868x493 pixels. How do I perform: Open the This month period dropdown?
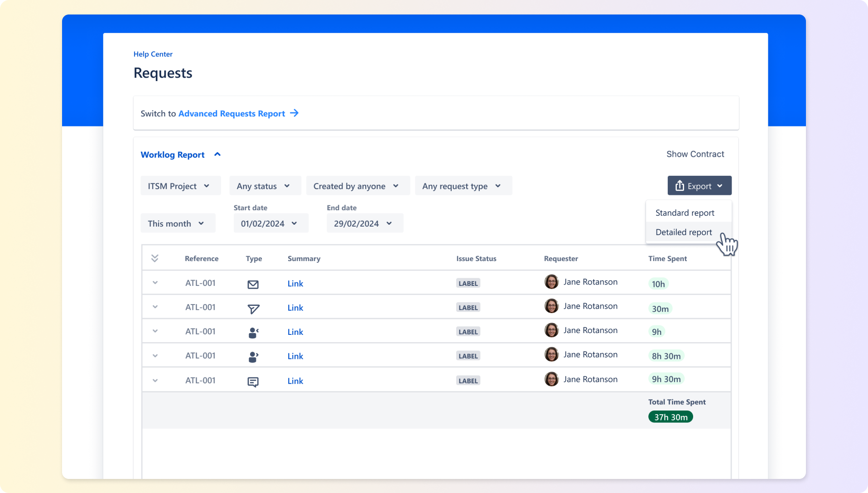coord(177,223)
